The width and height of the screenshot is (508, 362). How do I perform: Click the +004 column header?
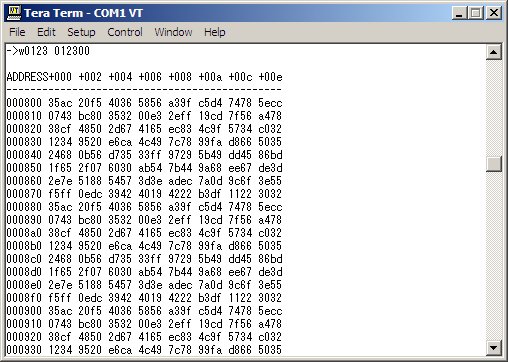(x=120, y=77)
